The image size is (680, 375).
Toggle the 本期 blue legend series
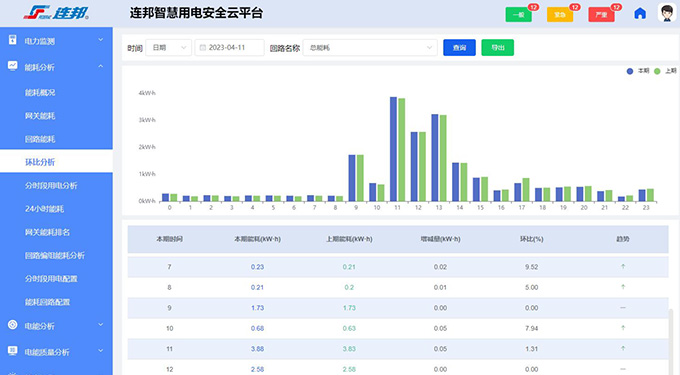click(x=638, y=71)
